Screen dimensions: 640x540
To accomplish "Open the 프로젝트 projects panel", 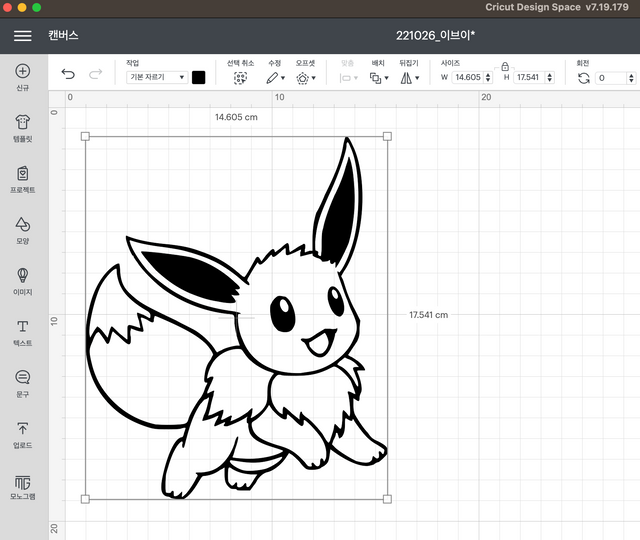I will pos(22,180).
